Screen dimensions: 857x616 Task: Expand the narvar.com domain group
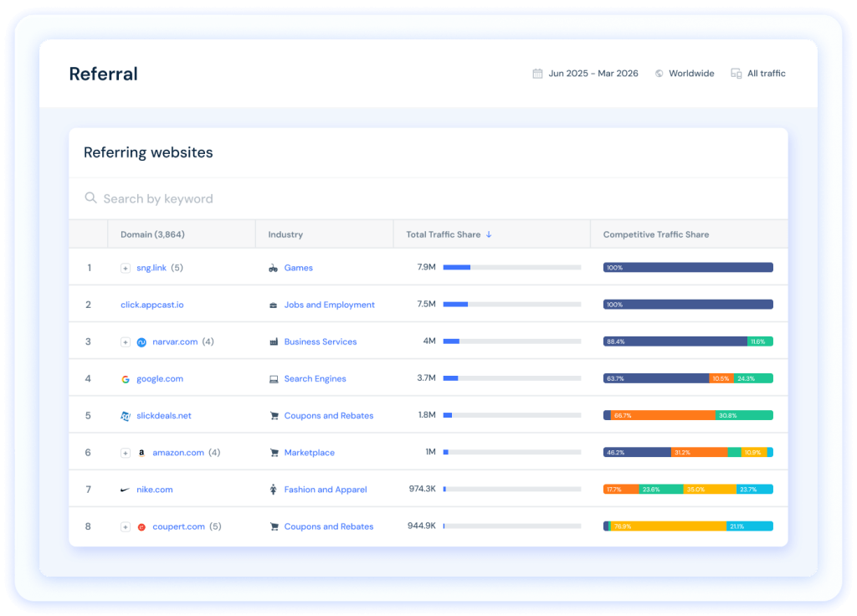point(126,342)
